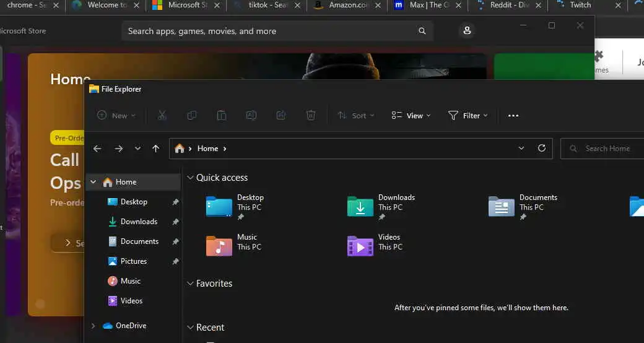The height and width of the screenshot is (343, 644).
Task: Select the Downloads folder in Quick access
Action: click(x=381, y=207)
